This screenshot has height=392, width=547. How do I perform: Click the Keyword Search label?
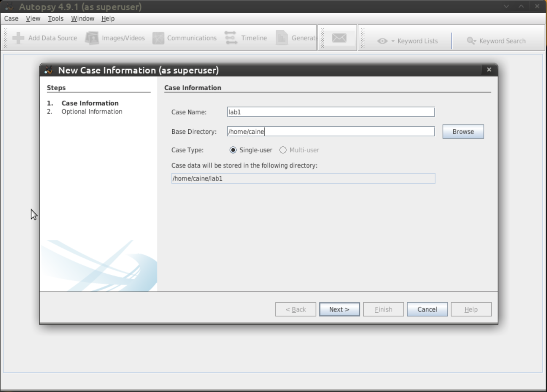[502, 41]
